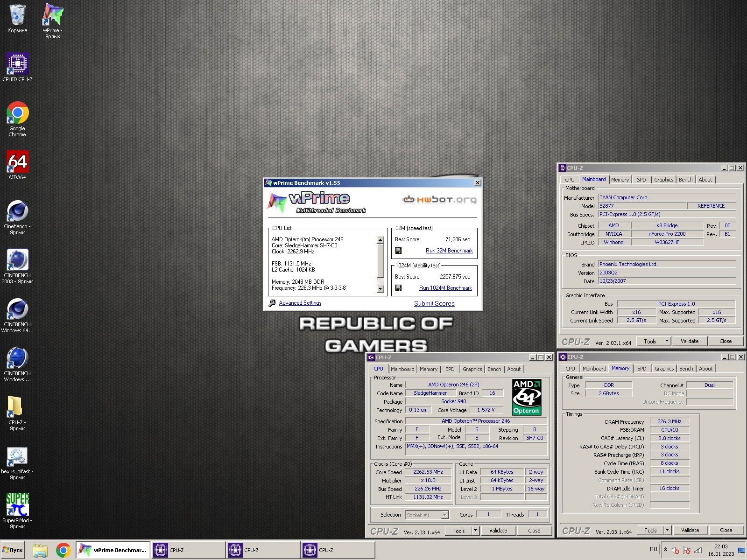Click the 32M score save floppy icon

(398, 251)
